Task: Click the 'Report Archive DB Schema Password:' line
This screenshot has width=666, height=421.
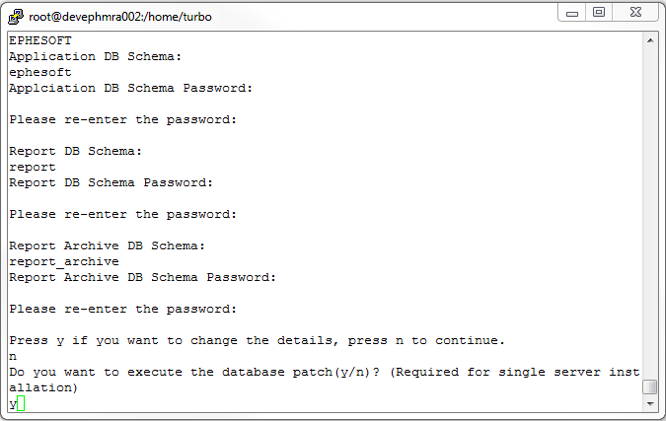Action: (142, 277)
